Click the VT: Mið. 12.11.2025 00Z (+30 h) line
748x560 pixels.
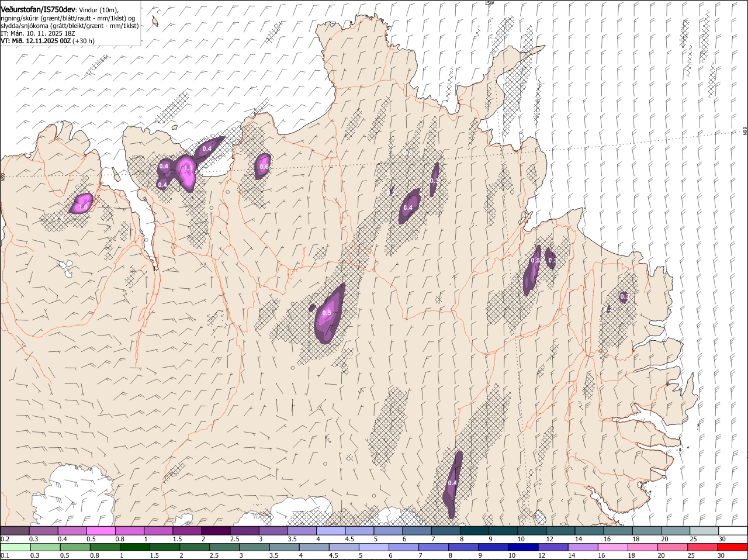click(x=47, y=41)
